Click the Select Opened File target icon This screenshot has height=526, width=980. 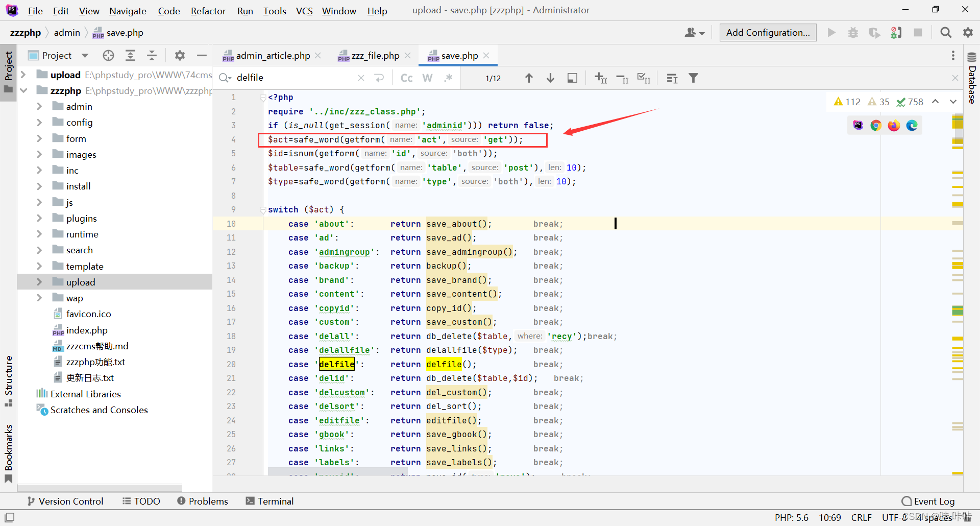108,55
